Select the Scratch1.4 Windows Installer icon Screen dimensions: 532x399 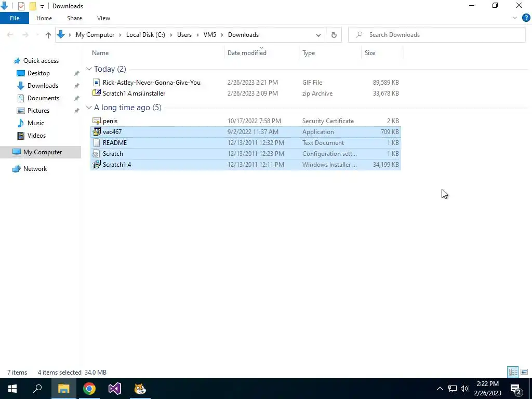click(x=97, y=165)
